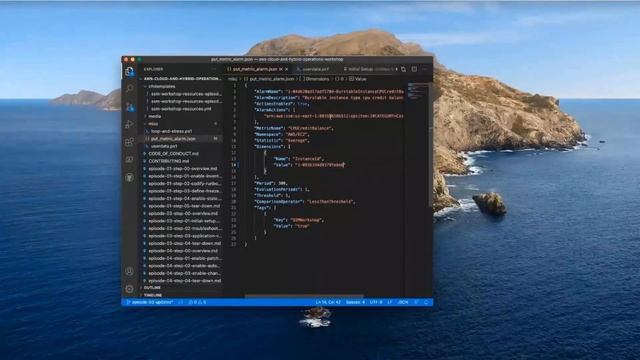Open episode-04-step-02-enable file

(184, 266)
